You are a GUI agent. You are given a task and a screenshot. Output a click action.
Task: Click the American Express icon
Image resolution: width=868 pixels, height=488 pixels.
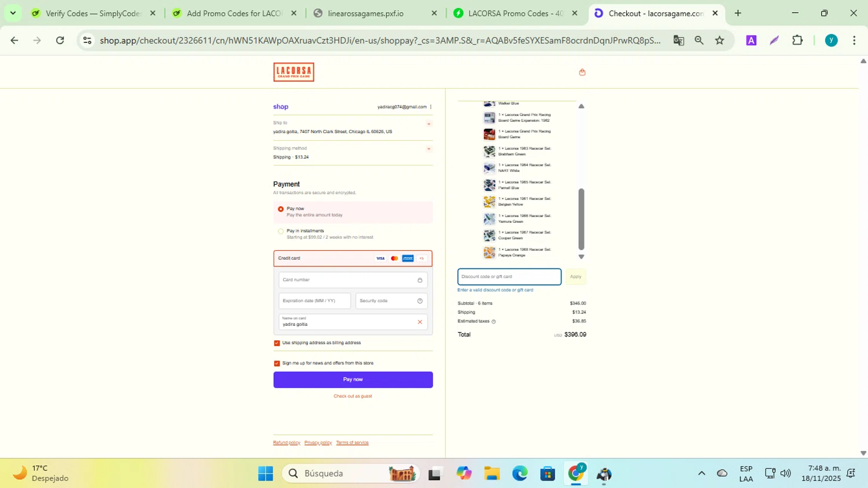coord(408,258)
